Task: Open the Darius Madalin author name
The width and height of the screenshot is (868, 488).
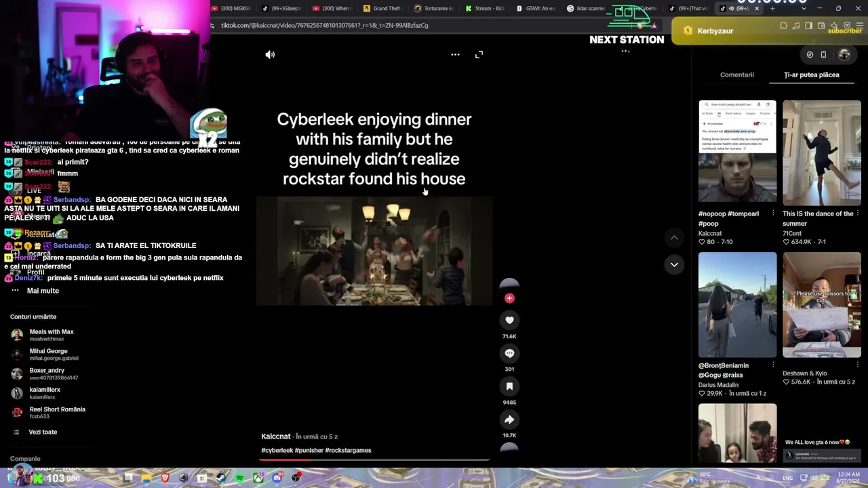Action: tap(718, 385)
